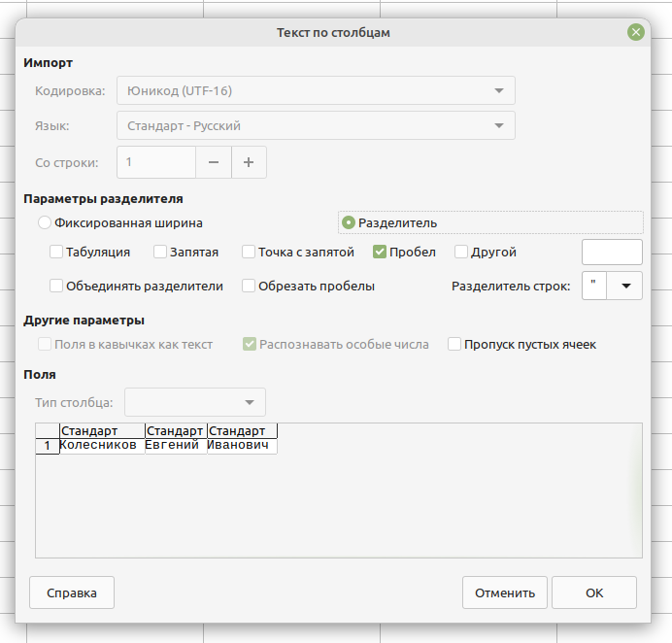Confirm with the OK button
The image size is (672, 643).
(594, 592)
